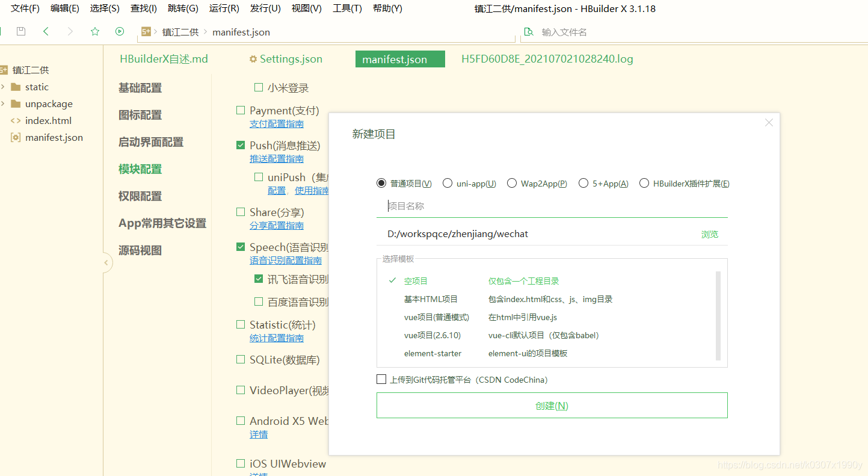Open the 运行(R) menu
Image resolution: width=868 pixels, height=476 pixels.
pyautogui.click(x=224, y=8)
